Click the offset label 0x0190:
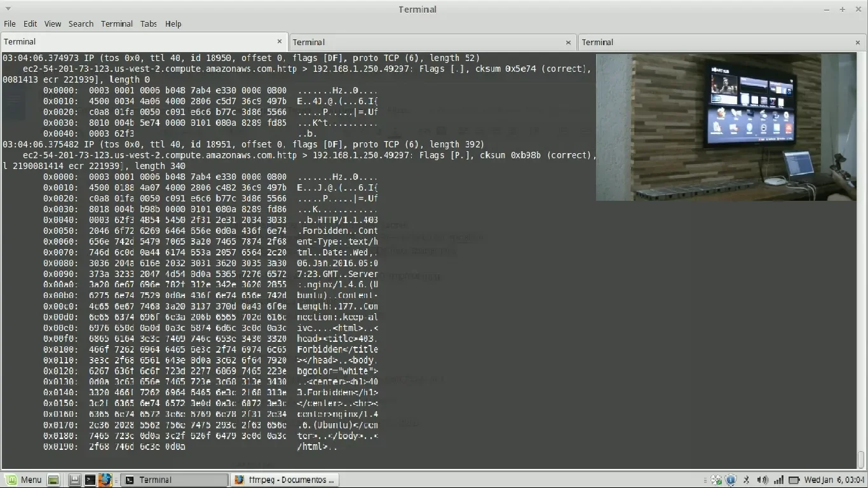The image size is (868, 488). pyautogui.click(x=61, y=447)
